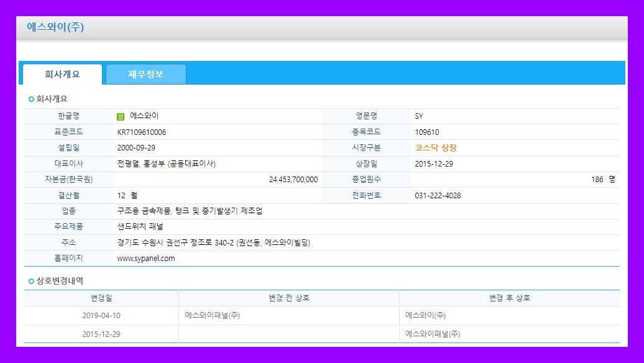This screenshot has width=644, height=363.
Task: Click the Korean name 에스와이
Action: click(144, 116)
